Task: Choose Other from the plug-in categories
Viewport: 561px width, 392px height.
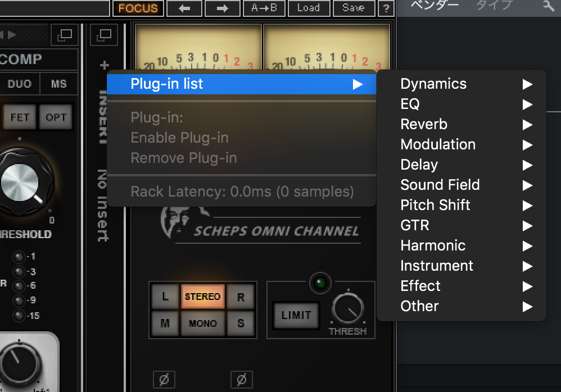Action: click(462, 306)
